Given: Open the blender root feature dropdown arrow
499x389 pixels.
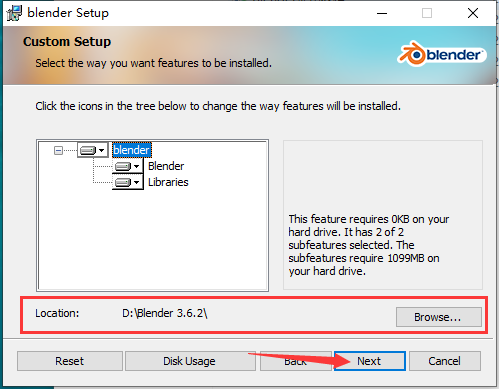Looking at the screenshot, I should (102, 150).
